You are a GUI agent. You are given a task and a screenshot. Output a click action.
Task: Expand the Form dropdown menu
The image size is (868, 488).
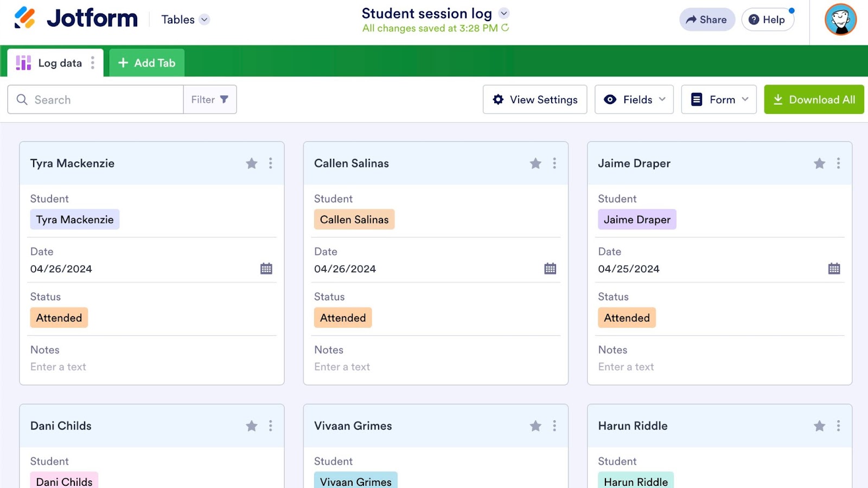click(718, 99)
